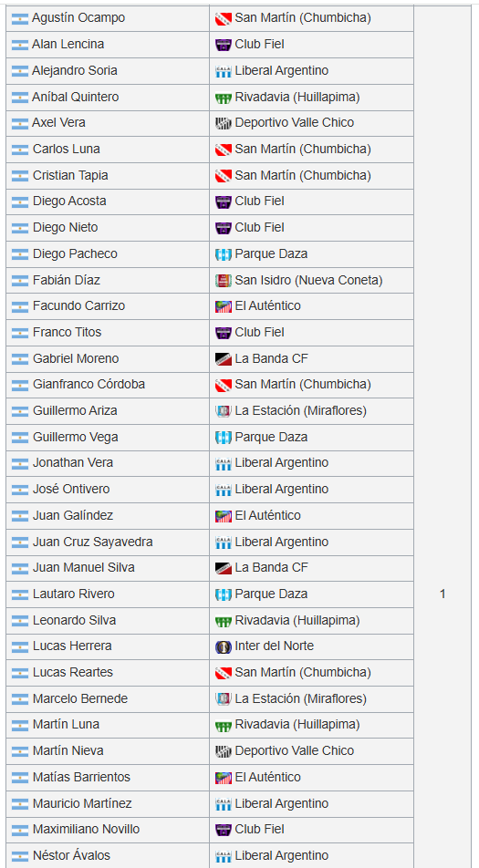479x868 pixels.
Task: Click the Inter del Norte crest in Lucas Herrera's row
Action: coord(224,646)
